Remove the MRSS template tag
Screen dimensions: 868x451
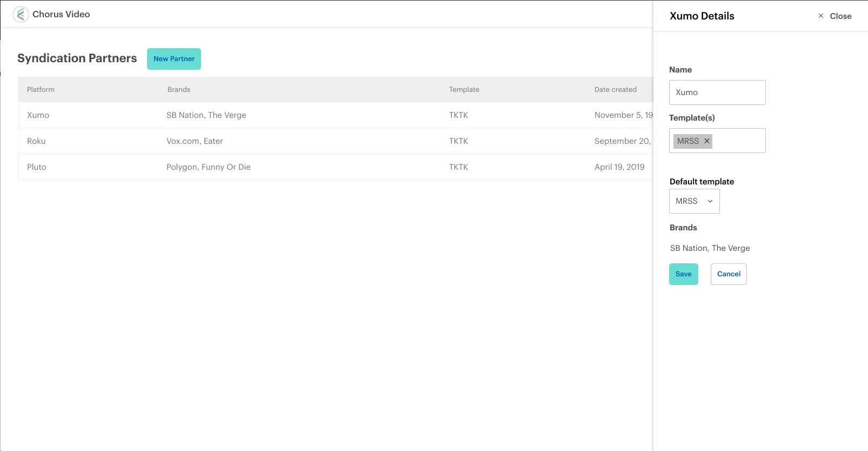(x=706, y=141)
